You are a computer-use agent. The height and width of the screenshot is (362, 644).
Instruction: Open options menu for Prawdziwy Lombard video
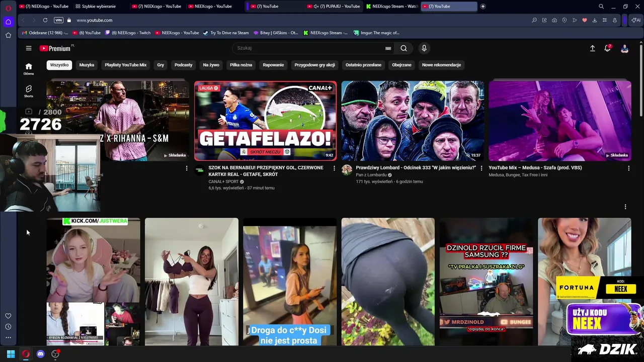(x=481, y=168)
